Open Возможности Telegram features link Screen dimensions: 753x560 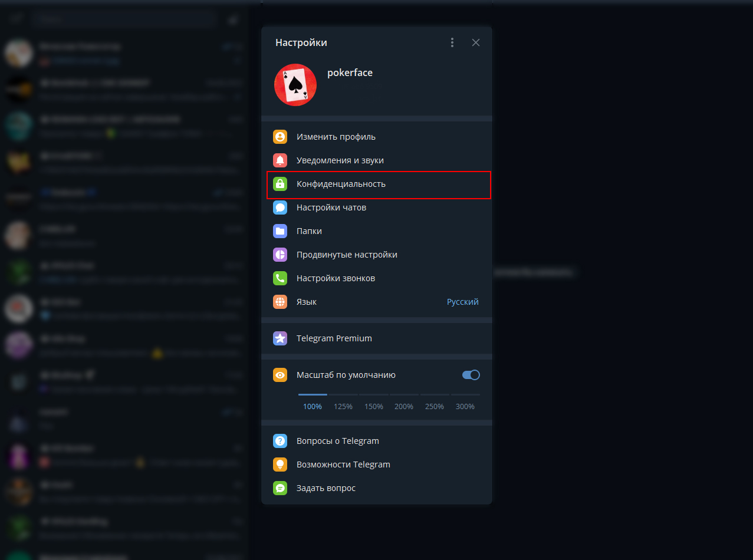point(343,465)
